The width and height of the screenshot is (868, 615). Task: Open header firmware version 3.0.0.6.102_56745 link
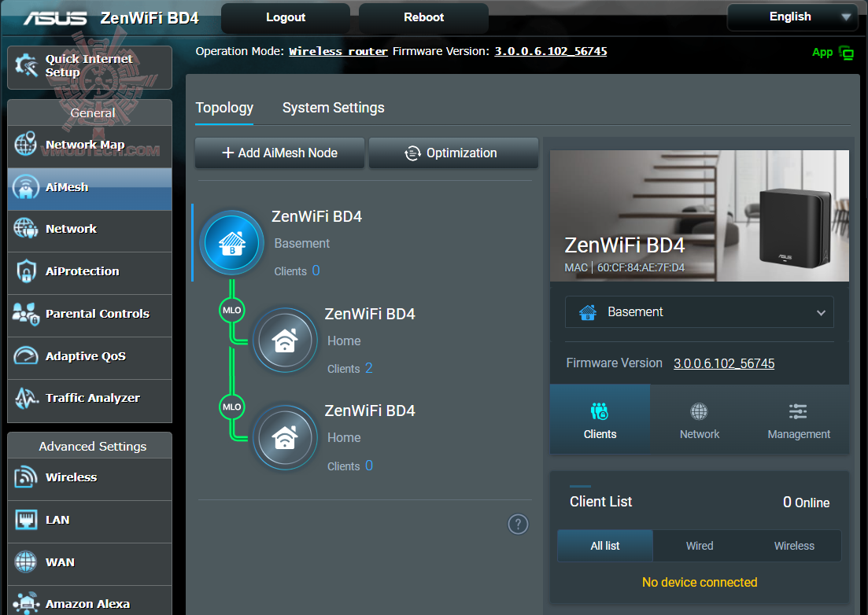pyautogui.click(x=551, y=51)
